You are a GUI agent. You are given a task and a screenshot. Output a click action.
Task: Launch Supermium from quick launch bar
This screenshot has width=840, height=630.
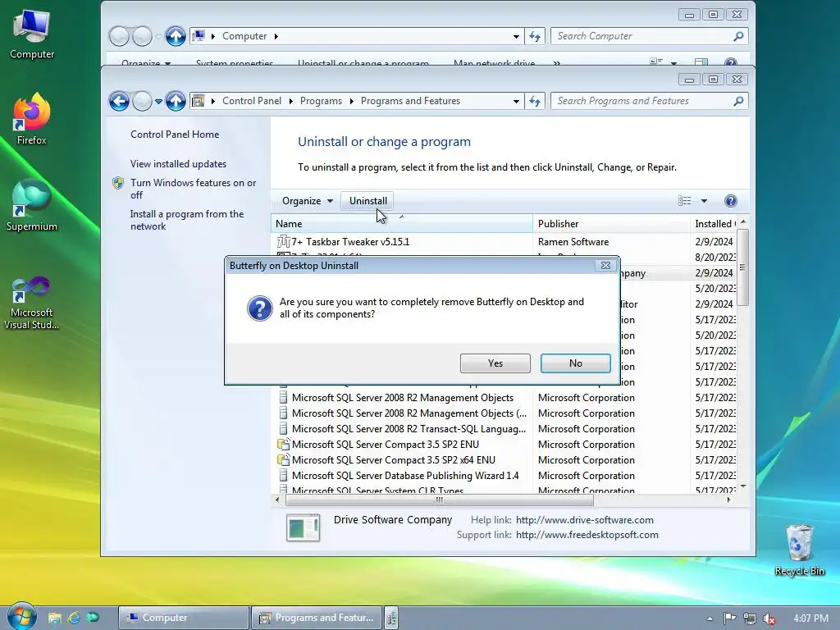93,618
